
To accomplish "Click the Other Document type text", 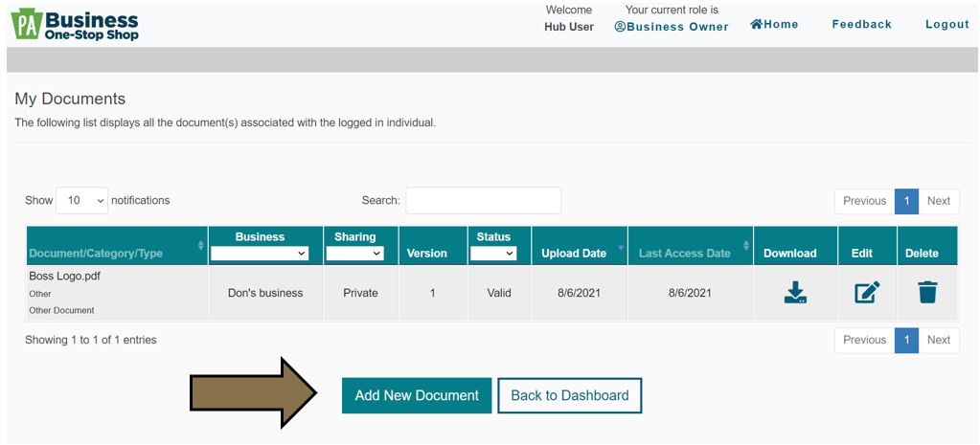I will [61, 310].
